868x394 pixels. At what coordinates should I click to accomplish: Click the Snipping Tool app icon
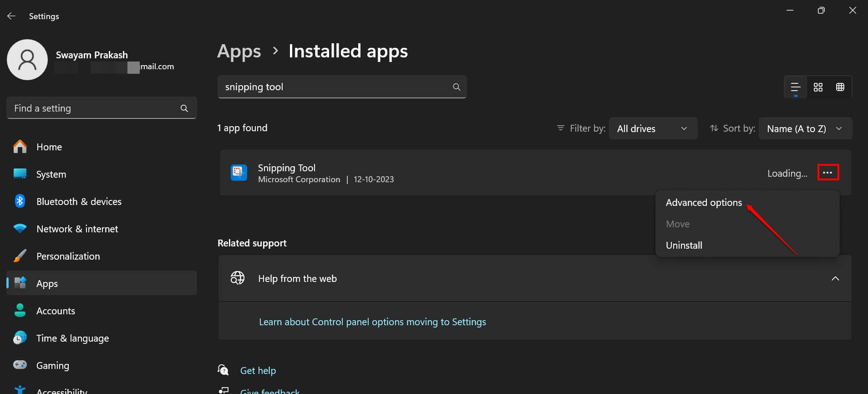pos(239,173)
